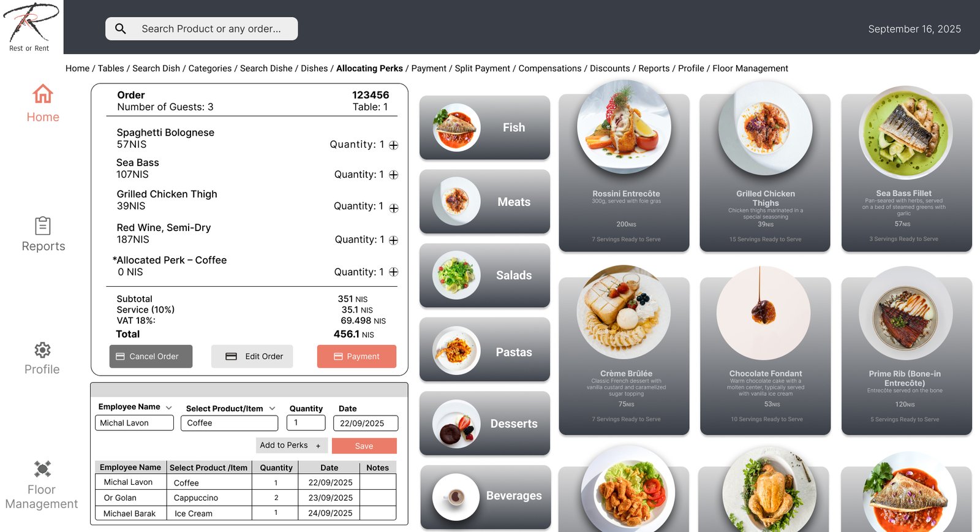
Task: Click plus icon beside Red Wine, Semi-Dry
Action: point(394,240)
